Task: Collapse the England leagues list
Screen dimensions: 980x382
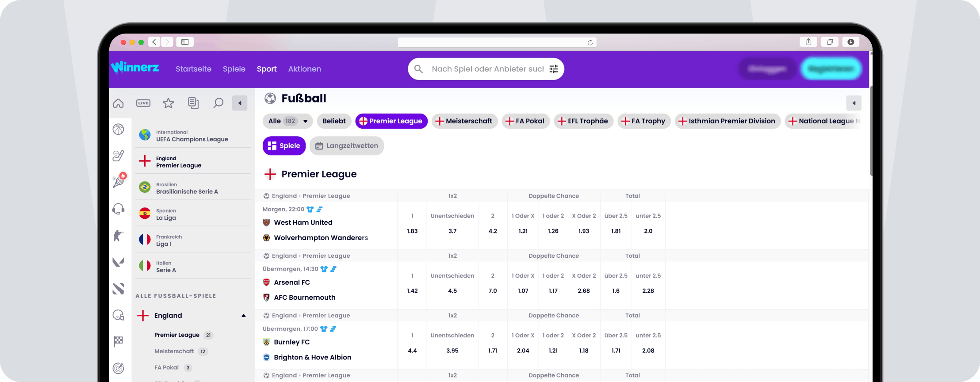Action: (x=244, y=316)
